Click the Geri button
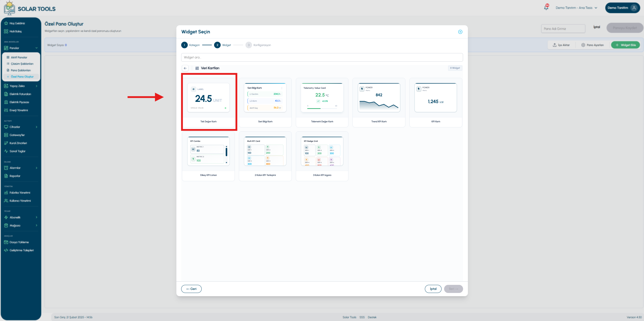This screenshot has width=644, height=321. coord(191,289)
